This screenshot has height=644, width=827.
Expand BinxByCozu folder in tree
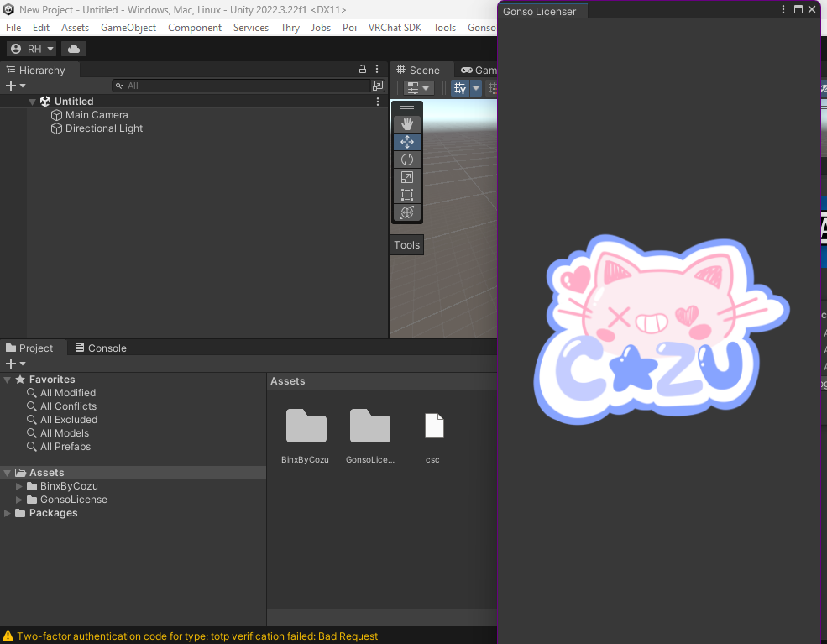tap(19, 486)
